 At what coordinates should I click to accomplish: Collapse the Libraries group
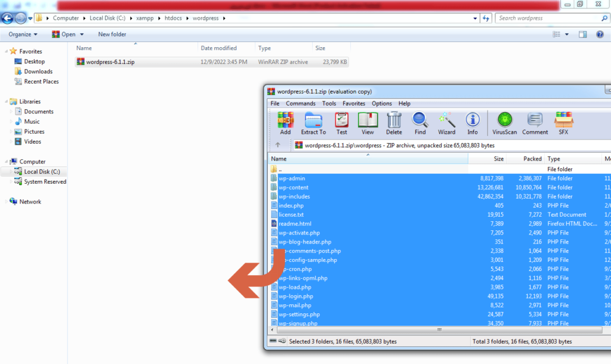point(6,101)
